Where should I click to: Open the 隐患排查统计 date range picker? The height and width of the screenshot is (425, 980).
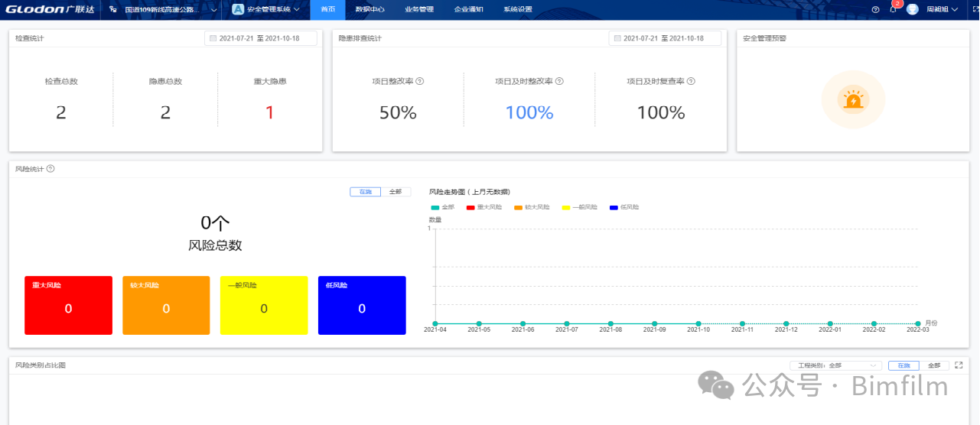(665, 38)
